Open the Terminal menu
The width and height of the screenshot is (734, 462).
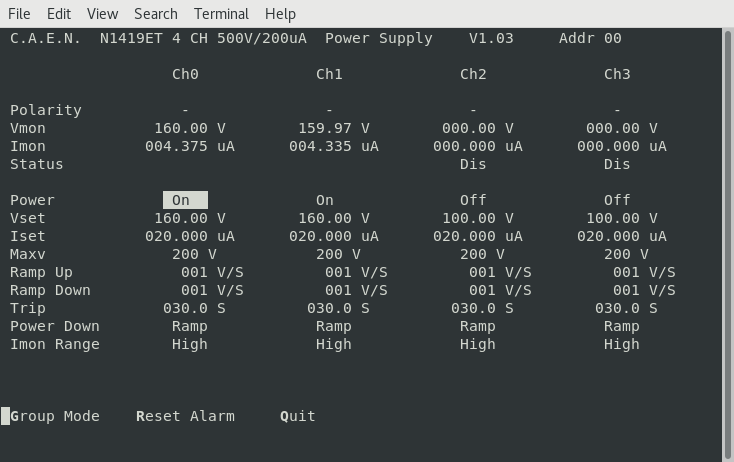[x=221, y=14]
